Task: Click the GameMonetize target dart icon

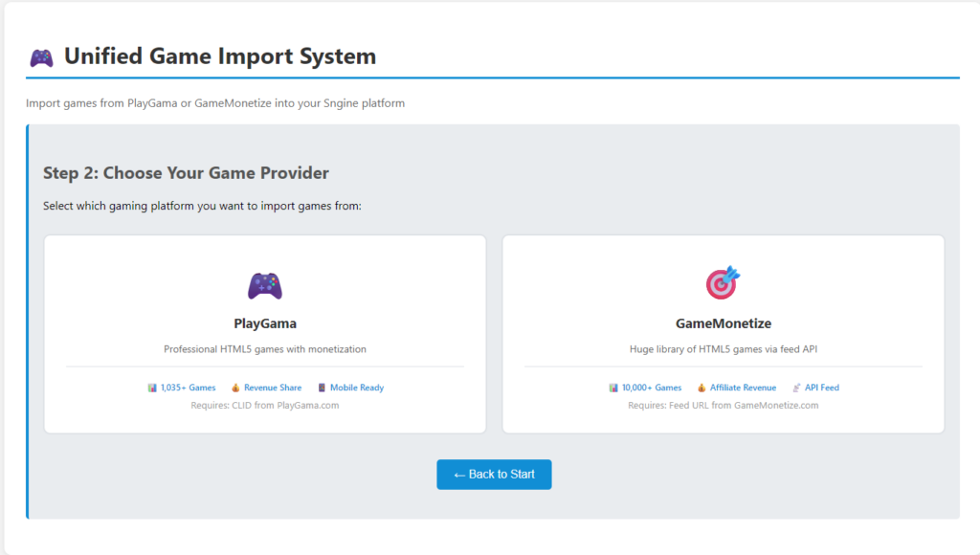Action: click(x=723, y=283)
